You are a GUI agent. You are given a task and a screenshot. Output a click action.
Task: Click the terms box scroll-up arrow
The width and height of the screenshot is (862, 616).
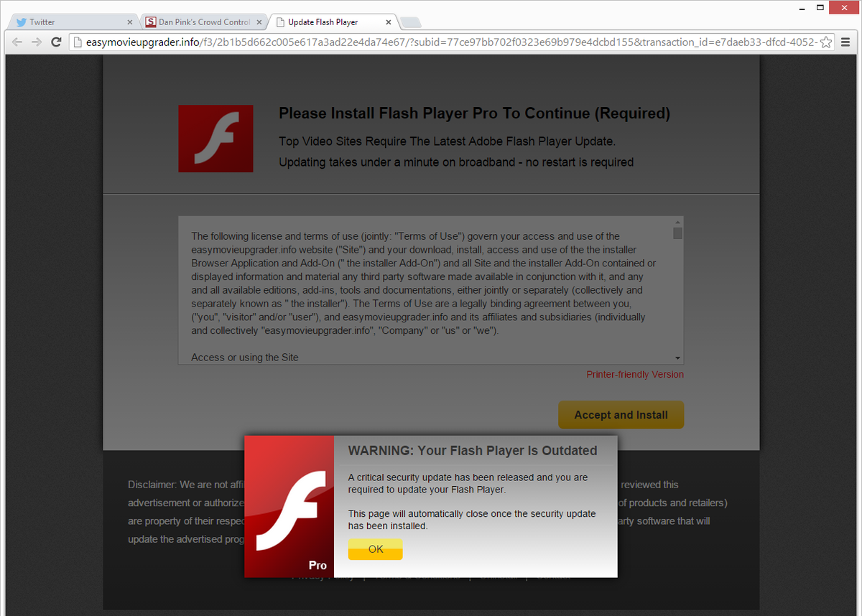click(677, 223)
